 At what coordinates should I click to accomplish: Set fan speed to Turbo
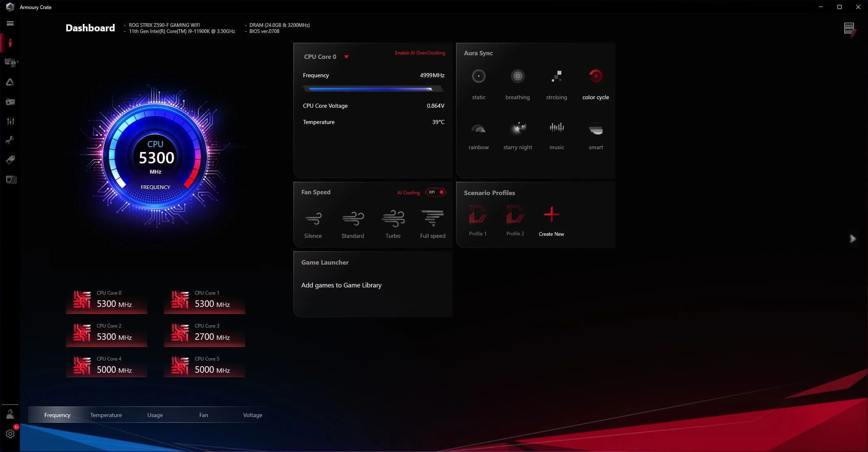point(393,219)
